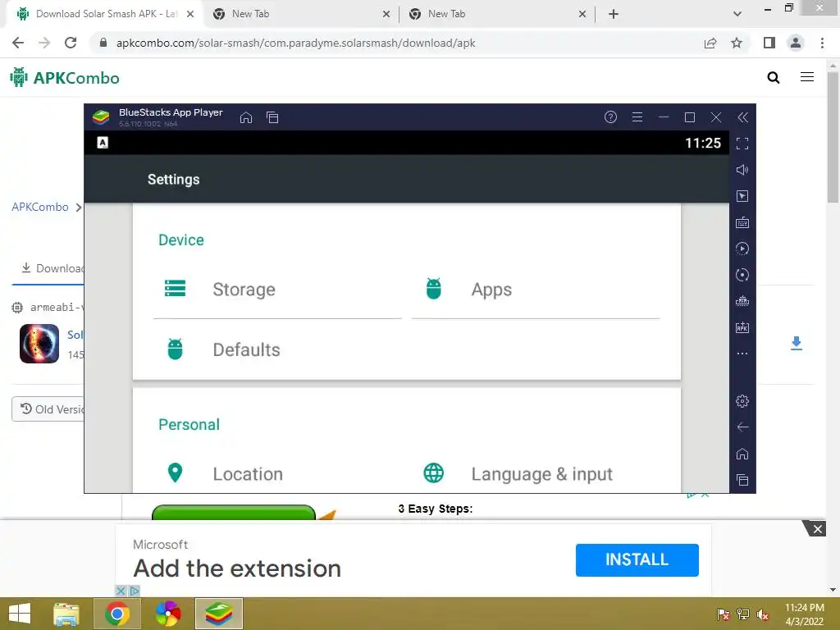Viewport: 840px width, 630px height.
Task: Open BlueStacks home icon in title bar
Action: 246,117
